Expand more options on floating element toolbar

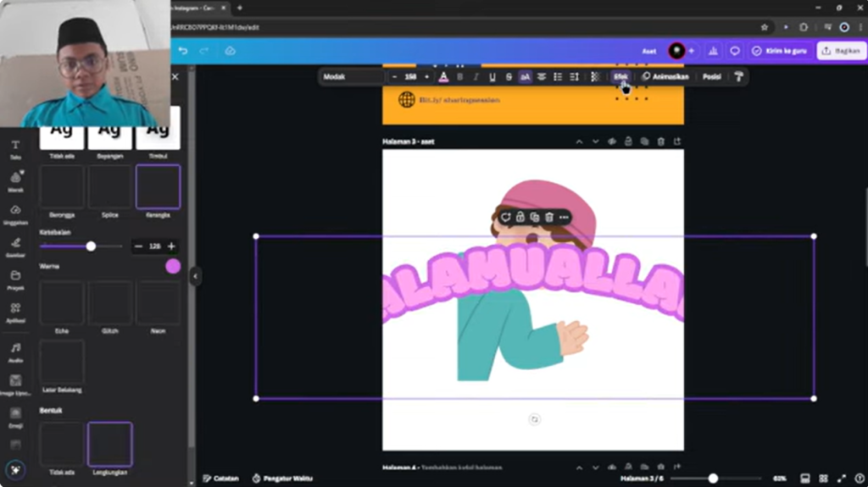pyautogui.click(x=564, y=218)
